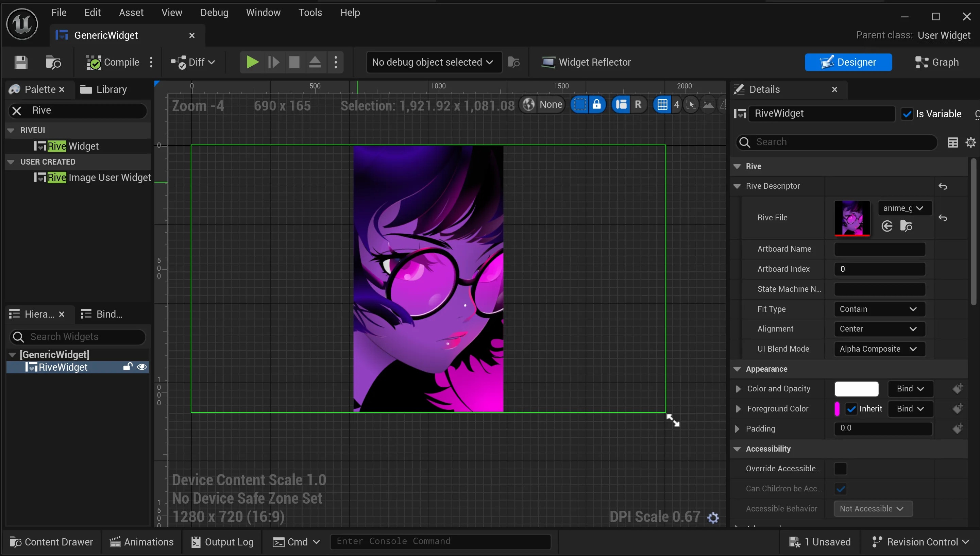Hide RiveWidget using the eye icon
The width and height of the screenshot is (980, 556).
tap(142, 367)
